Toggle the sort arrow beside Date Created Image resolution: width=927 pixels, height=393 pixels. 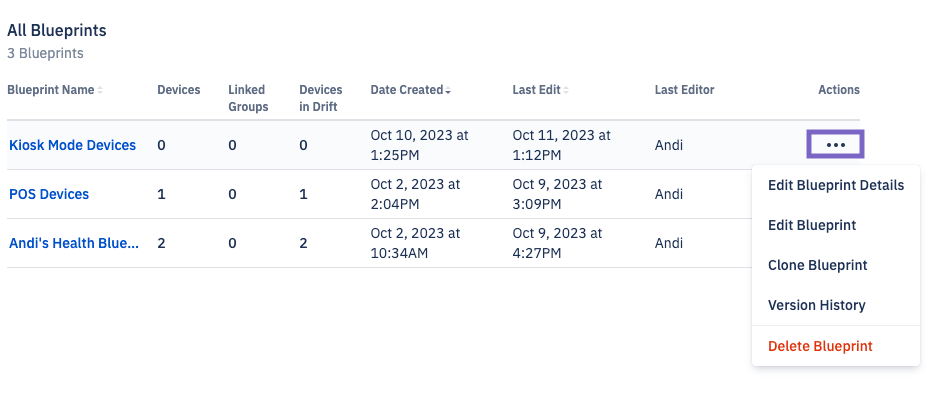tap(448, 90)
